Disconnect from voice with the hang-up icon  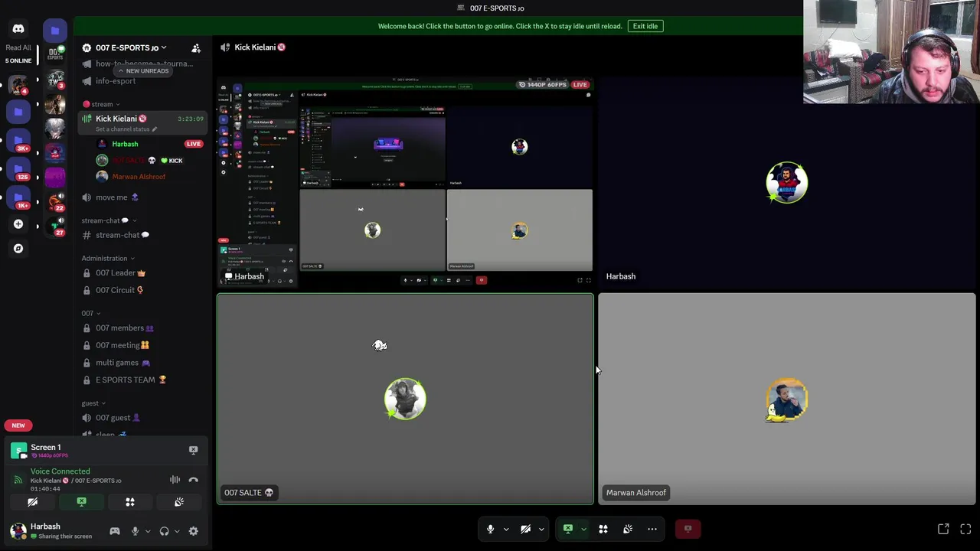pyautogui.click(x=193, y=480)
